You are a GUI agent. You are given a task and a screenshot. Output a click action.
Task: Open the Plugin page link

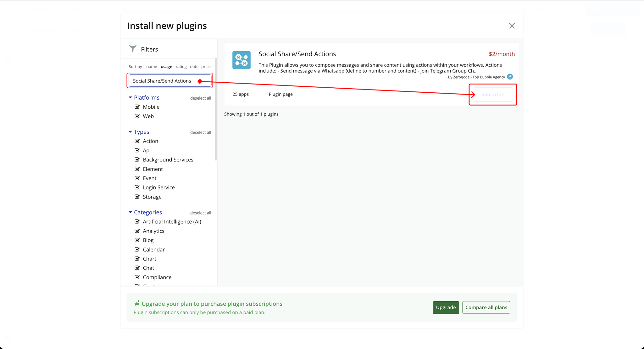pyautogui.click(x=280, y=94)
